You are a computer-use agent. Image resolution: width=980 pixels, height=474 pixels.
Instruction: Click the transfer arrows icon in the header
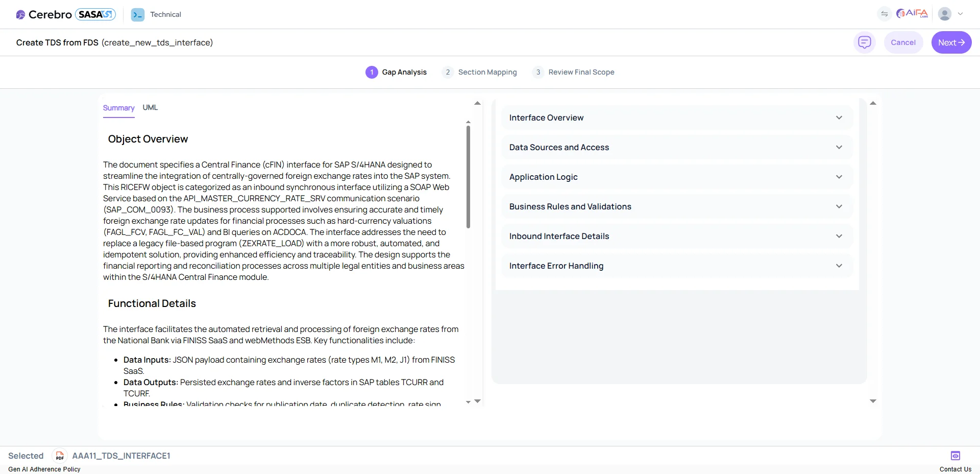885,14
